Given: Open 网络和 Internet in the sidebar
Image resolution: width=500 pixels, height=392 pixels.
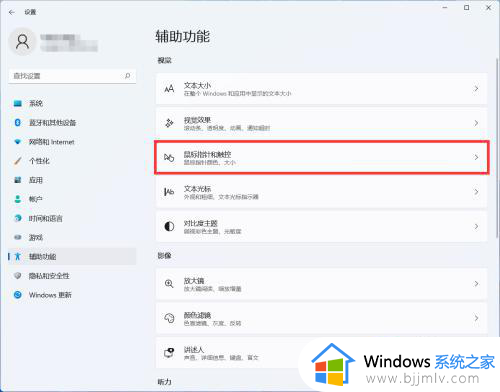Looking at the screenshot, I should pos(72,142).
